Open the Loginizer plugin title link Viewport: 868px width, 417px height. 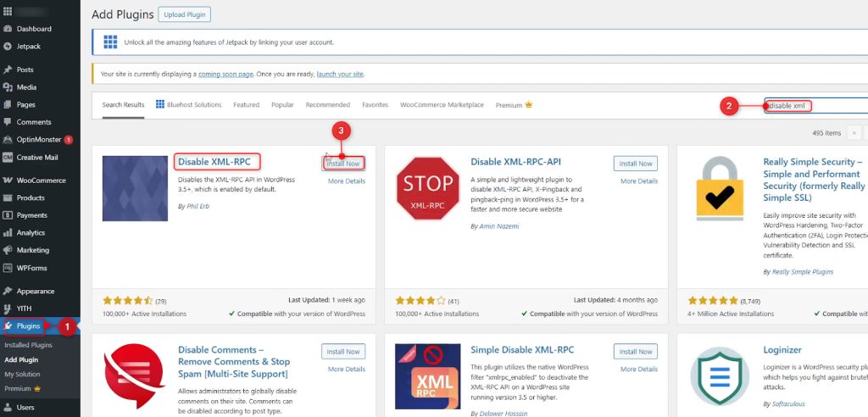782,350
